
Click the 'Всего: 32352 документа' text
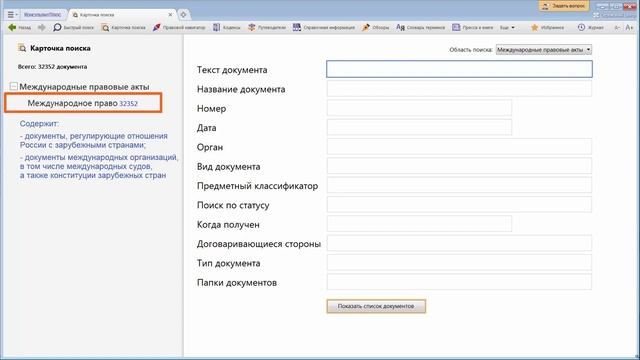pyautogui.click(x=52, y=67)
